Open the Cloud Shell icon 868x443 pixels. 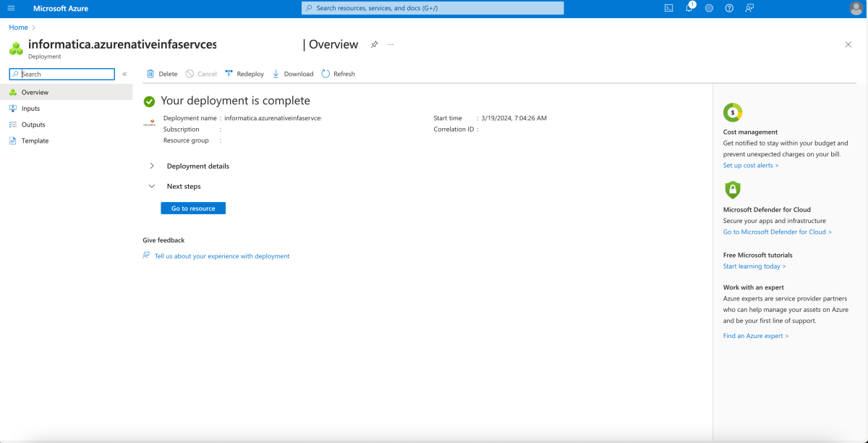coord(668,8)
